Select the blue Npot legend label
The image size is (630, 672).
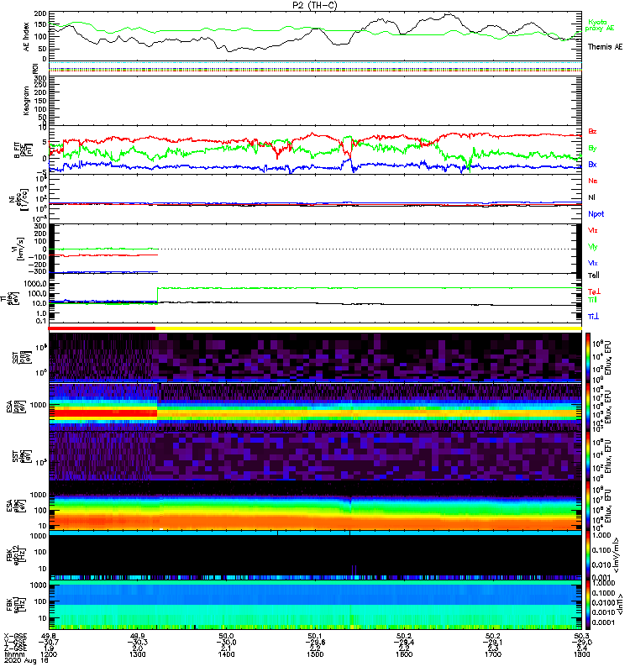[x=596, y=214]
